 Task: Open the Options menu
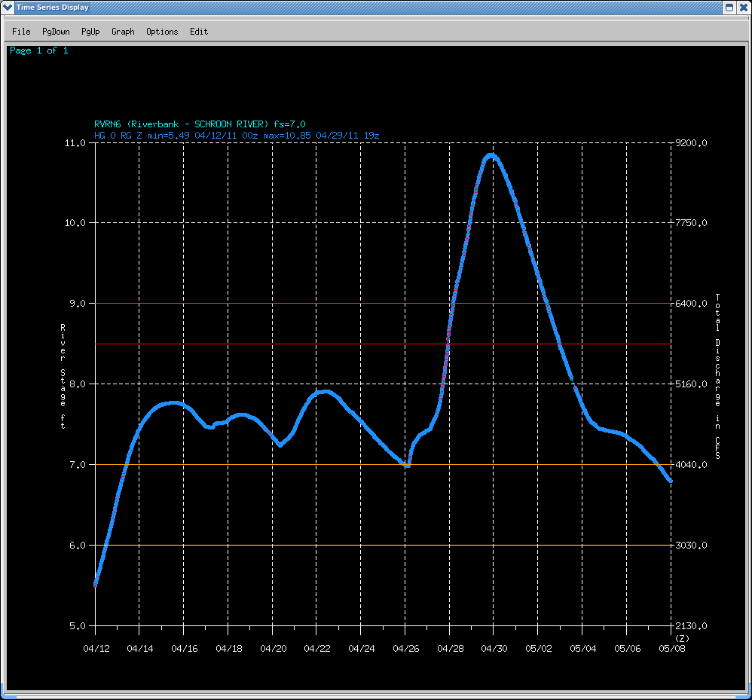click(162, 32)
